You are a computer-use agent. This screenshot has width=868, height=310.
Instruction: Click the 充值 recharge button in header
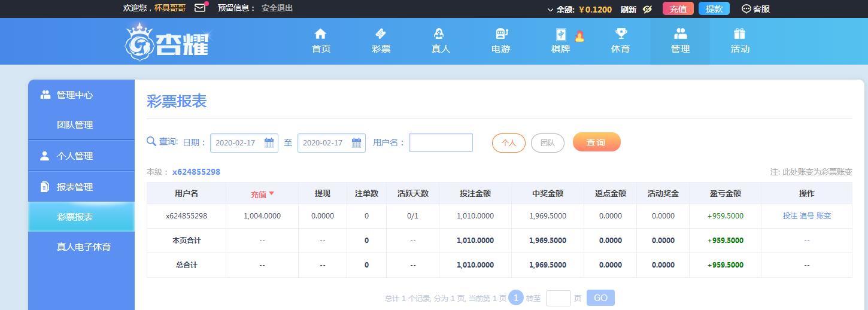pyautogui.click(x=678, y=8)
